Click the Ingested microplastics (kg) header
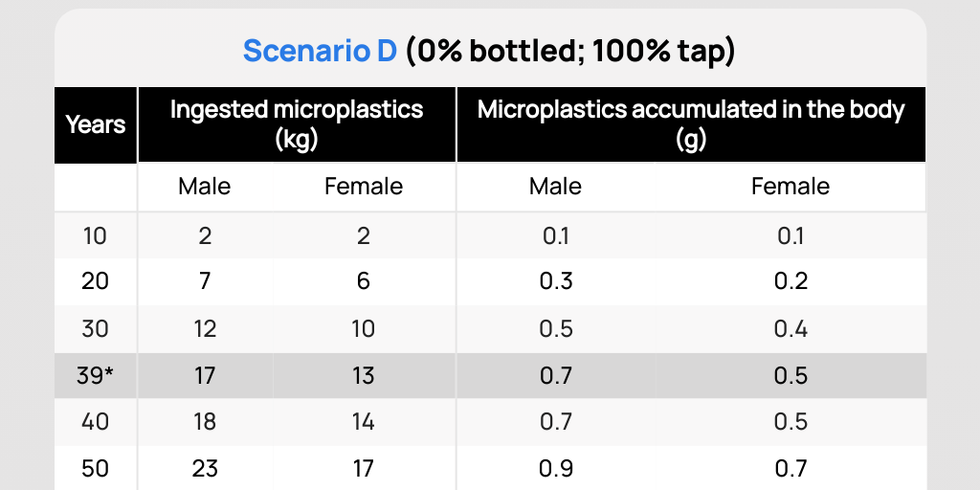Screen dimensions: 980x490 coord(297,124)
